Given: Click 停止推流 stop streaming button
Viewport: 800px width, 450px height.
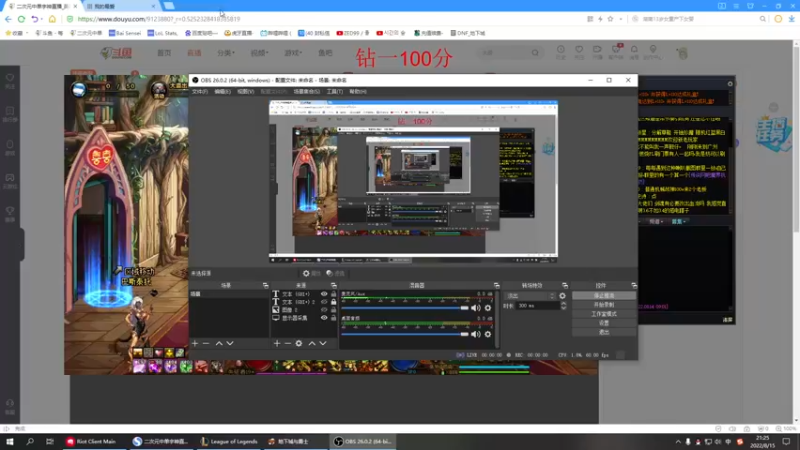Looking at the screenshot, I should click(604, 295).
